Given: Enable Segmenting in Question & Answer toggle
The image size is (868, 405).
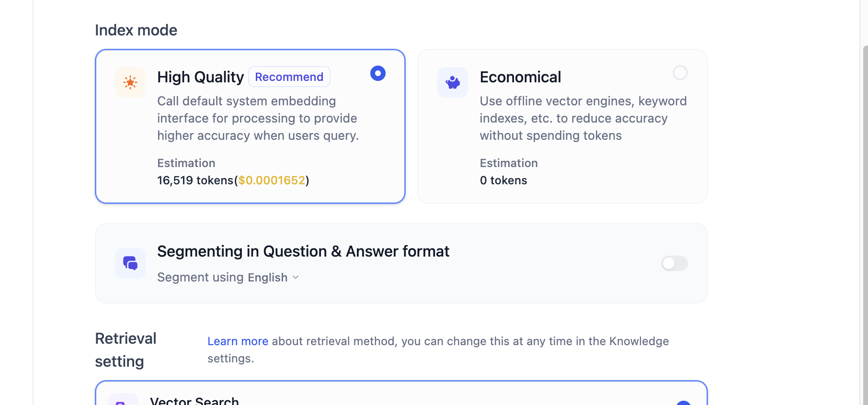Looking at the screenshot, I should coord(674,263).
